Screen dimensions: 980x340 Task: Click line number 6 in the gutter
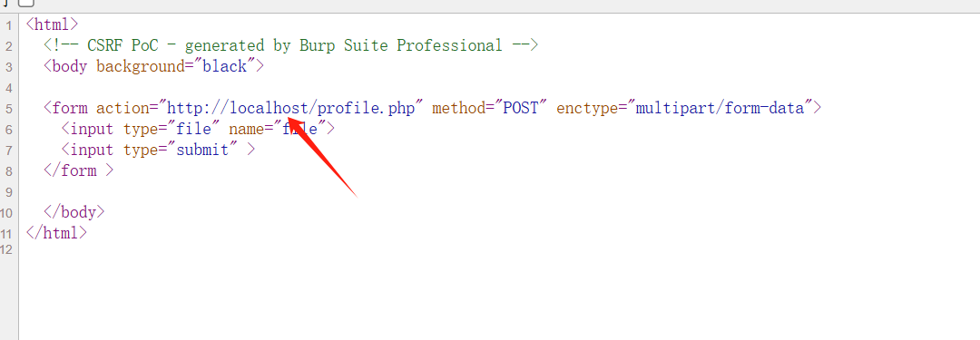click(9, 130)
